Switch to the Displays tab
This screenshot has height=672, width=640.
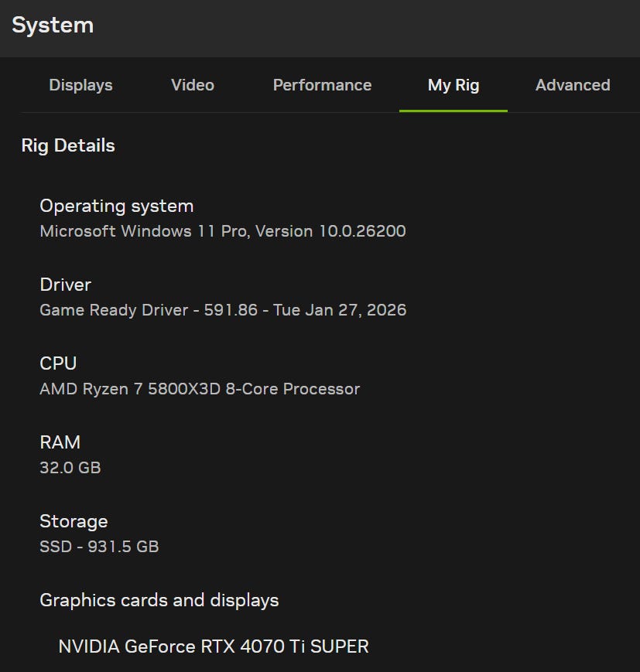pyautogui.click(x=80, y=85)
